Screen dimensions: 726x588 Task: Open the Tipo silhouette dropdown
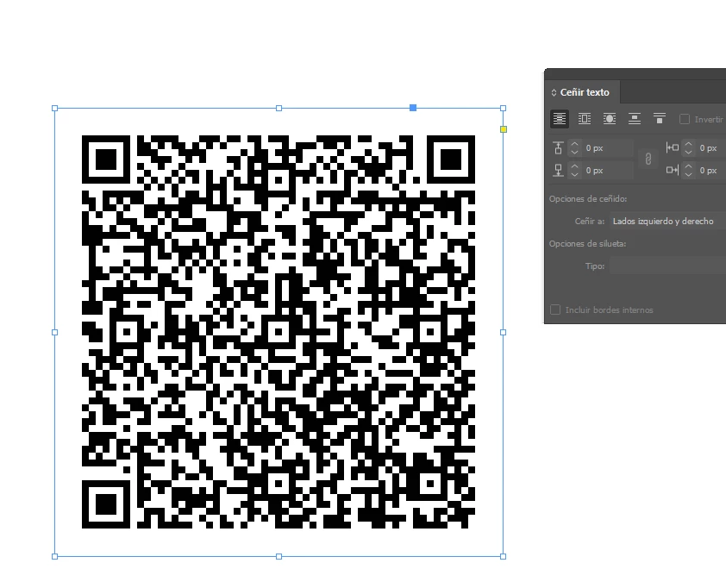[667, 266]
